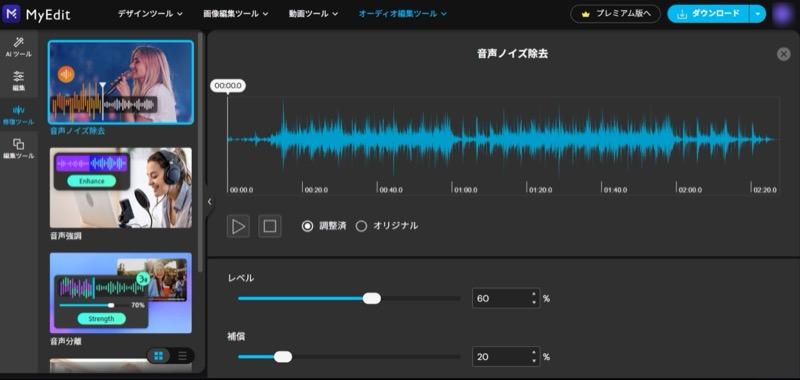Decrease the レベル value with down arrow
800x380 pixels.
pyautogui.click(x=534, y=302)
